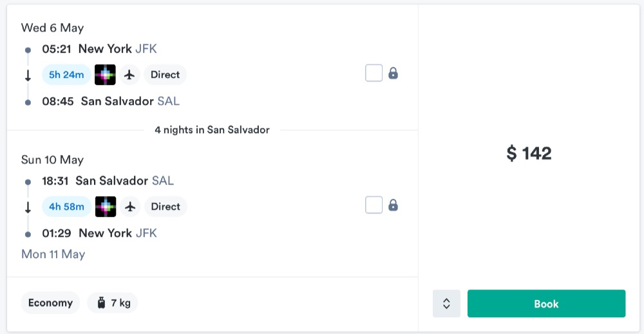Click the lock icon on outbound flight

point(393,73)
